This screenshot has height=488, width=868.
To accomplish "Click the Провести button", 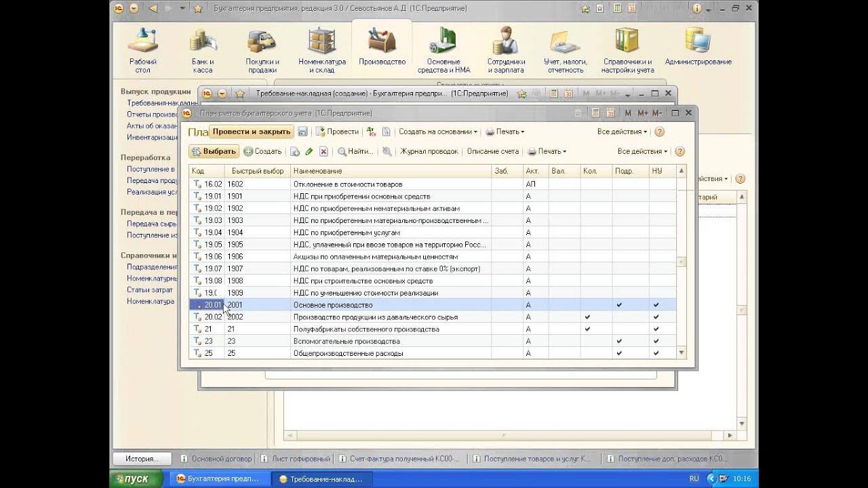I will pos(337,131).
